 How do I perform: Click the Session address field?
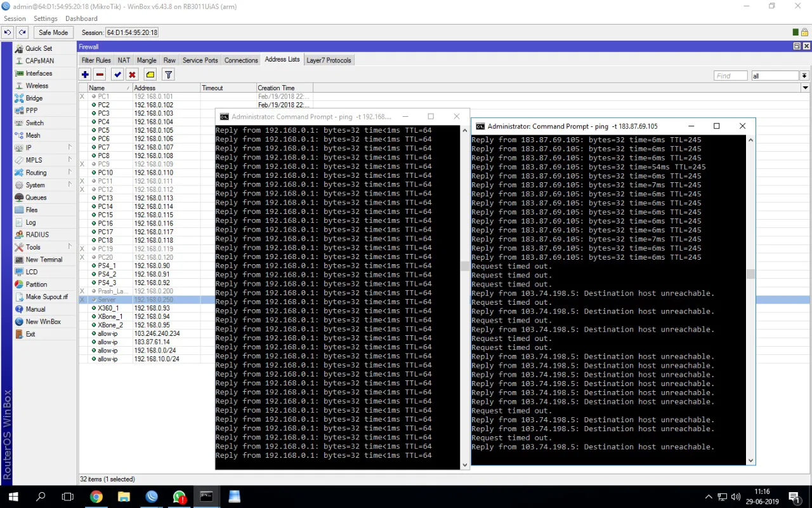click(x=132, y=32)
